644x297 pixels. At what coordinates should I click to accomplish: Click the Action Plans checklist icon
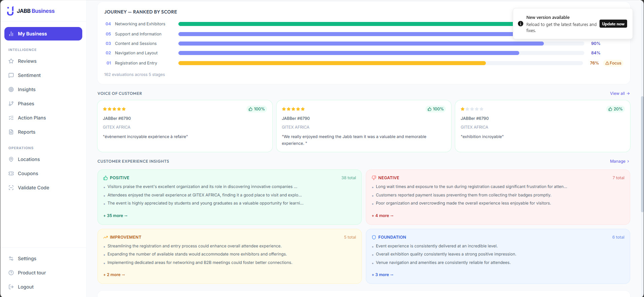pos(11,118)
